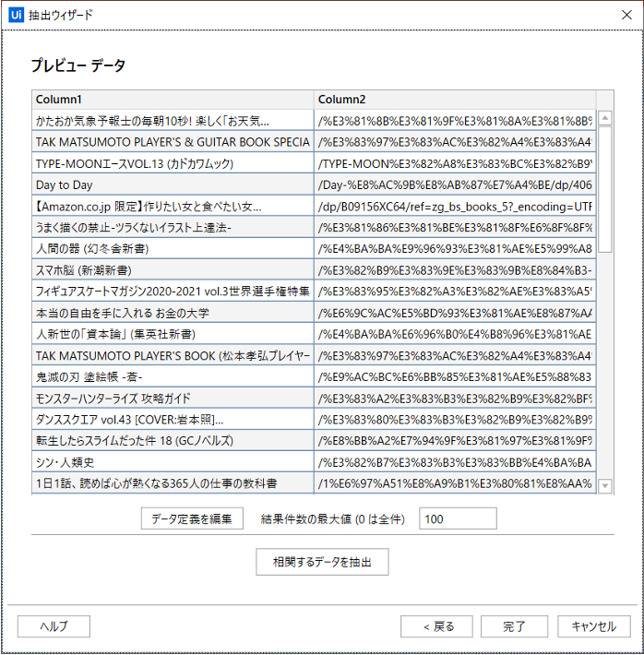Select the /Day-%E8%AC%9B URL cell
The height and width of the screenshot is (655, 644).
click(x=455, y=185)
